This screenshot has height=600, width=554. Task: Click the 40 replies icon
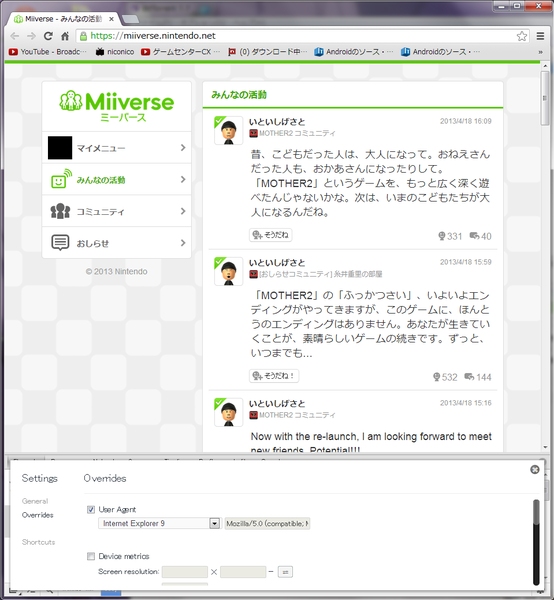[474, 236]
